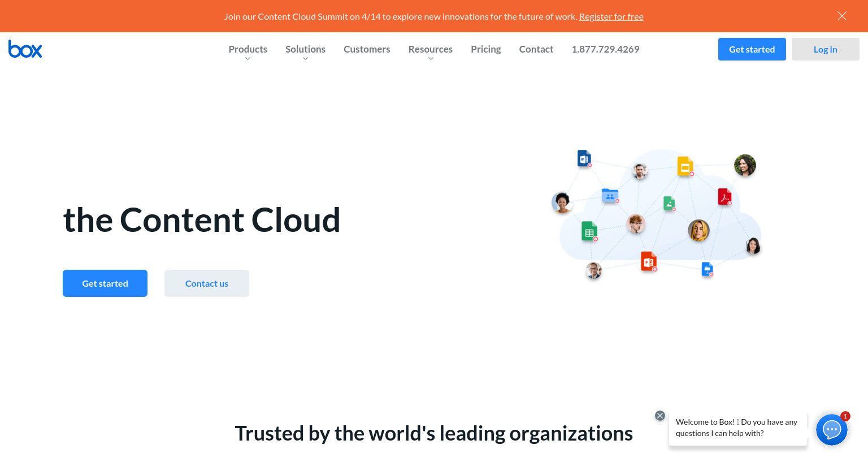
Task: Click the bearded man avatar beside the Word icon
Action: click(640, 171)
